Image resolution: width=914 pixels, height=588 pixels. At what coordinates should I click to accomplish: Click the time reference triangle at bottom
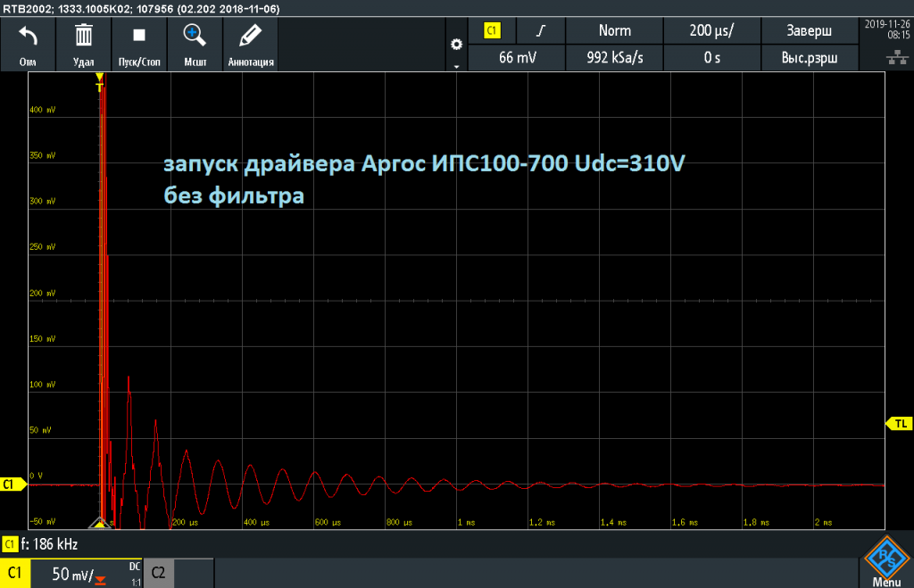point(100,523)
